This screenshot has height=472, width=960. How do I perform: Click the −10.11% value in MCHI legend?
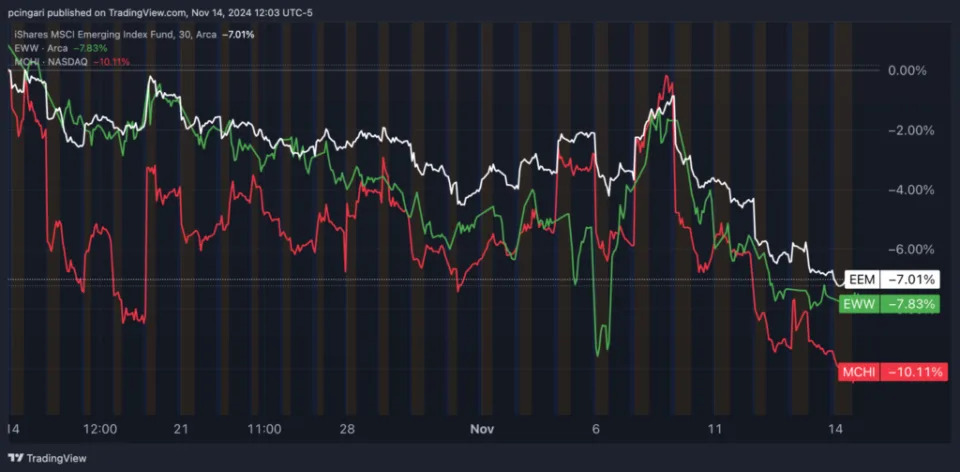point(111,61)
